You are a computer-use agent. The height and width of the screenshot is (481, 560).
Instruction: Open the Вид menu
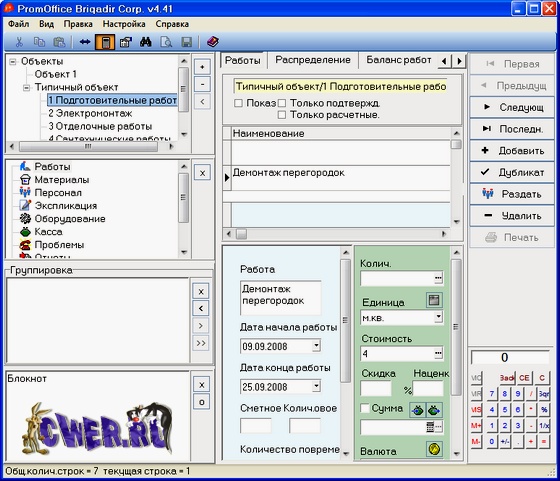(x=46, y=24)
